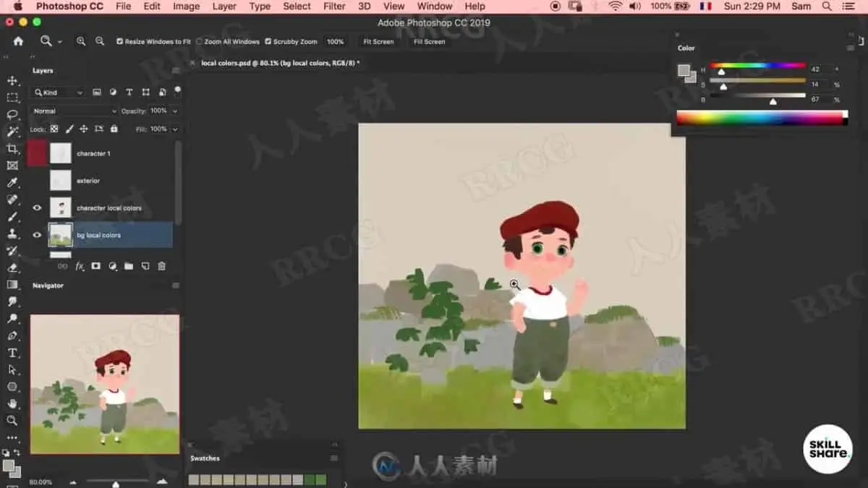The image size is (868, 488).
Task: Click the Fit Screen button
Action: click(378, 42)
